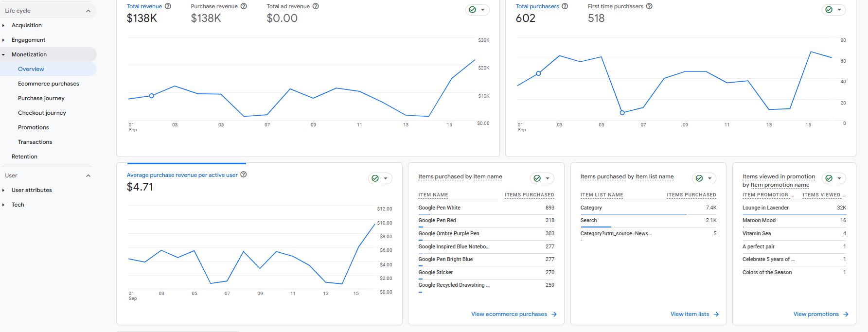Open check status dropdown on Item name card

(x=542, y=178)
